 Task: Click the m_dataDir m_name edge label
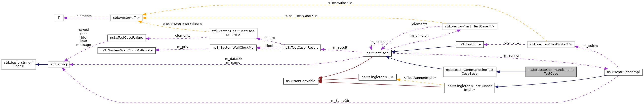point(234,61)
